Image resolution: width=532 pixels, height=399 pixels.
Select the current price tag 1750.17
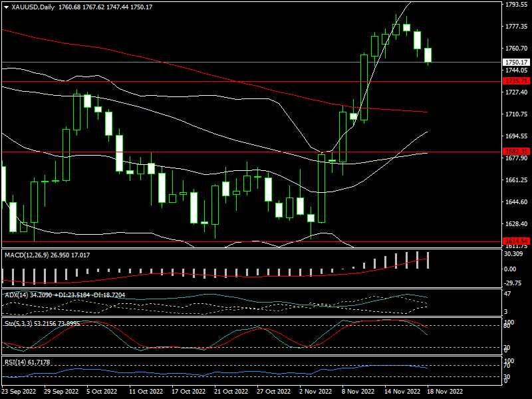515,62
